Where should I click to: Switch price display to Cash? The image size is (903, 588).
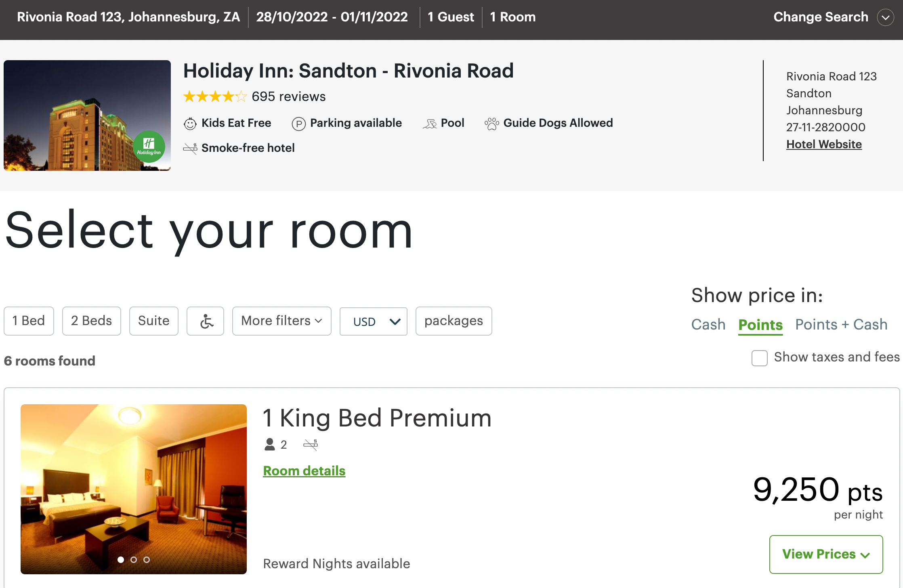[x=708, y=324]
